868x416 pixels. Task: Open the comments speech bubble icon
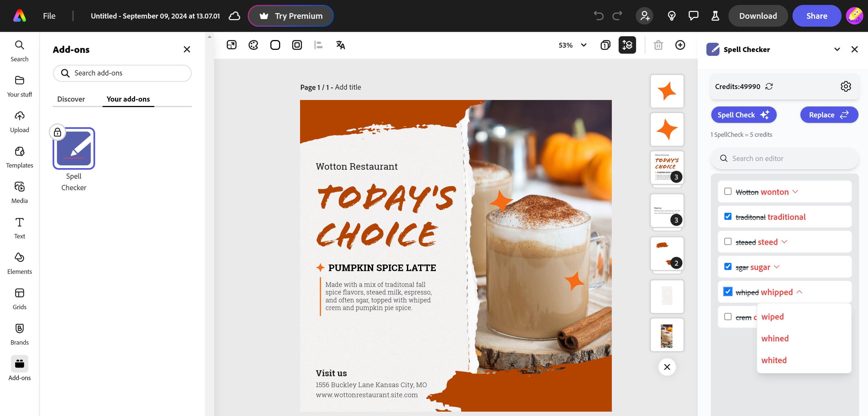pos(693,16)
